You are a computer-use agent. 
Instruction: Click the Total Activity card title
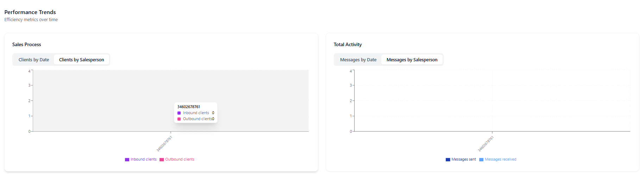coord(348,44)
